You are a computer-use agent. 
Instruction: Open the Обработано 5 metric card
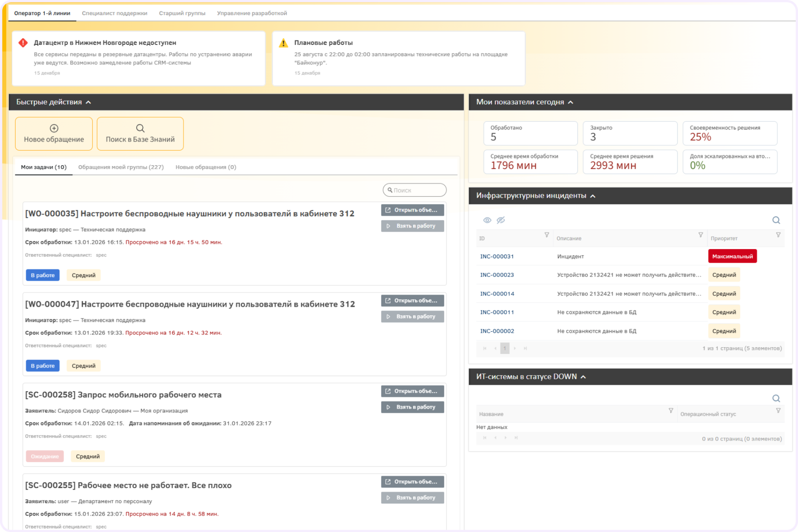[530, 133]
